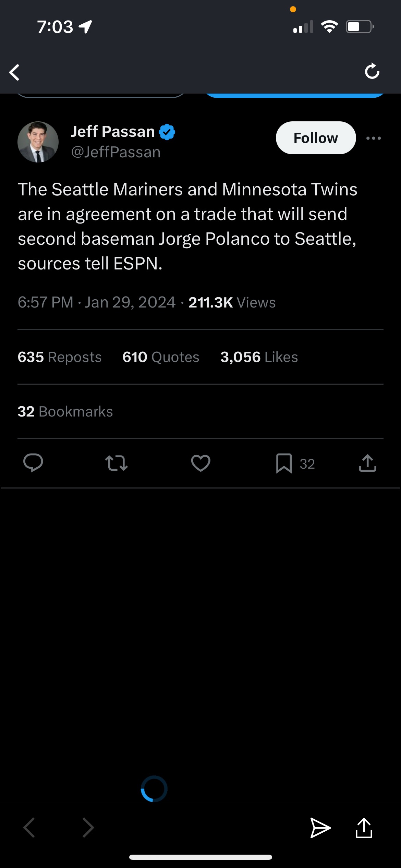Like the post with the heart icon
Viewport: 401px width, 868px height.
(200, 463)
